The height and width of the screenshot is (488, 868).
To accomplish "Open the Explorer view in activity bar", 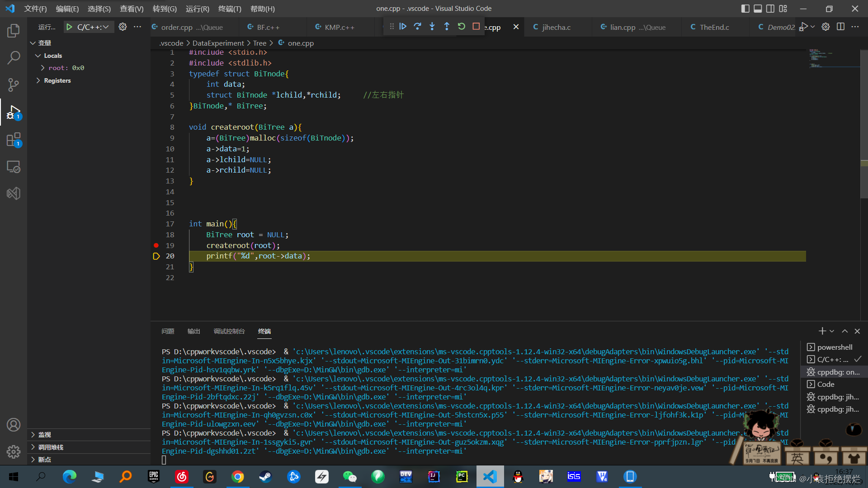I will pos(14,31).
